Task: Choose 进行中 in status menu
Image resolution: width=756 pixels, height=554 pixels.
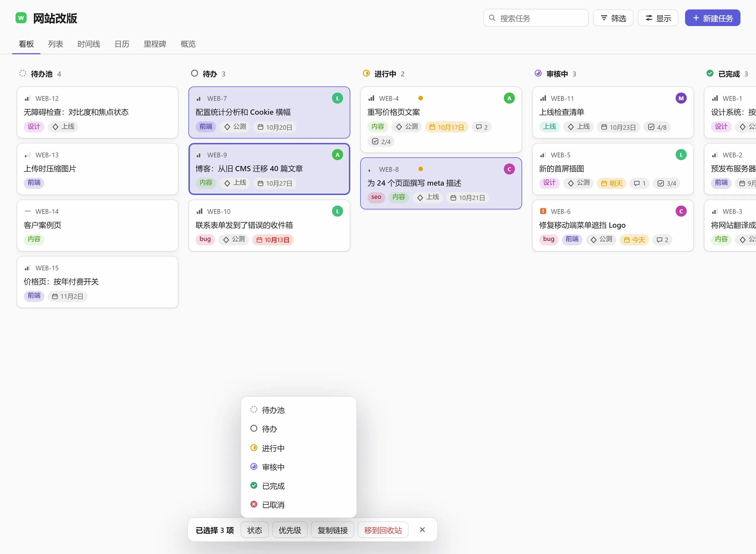Action: click(298, 448)
